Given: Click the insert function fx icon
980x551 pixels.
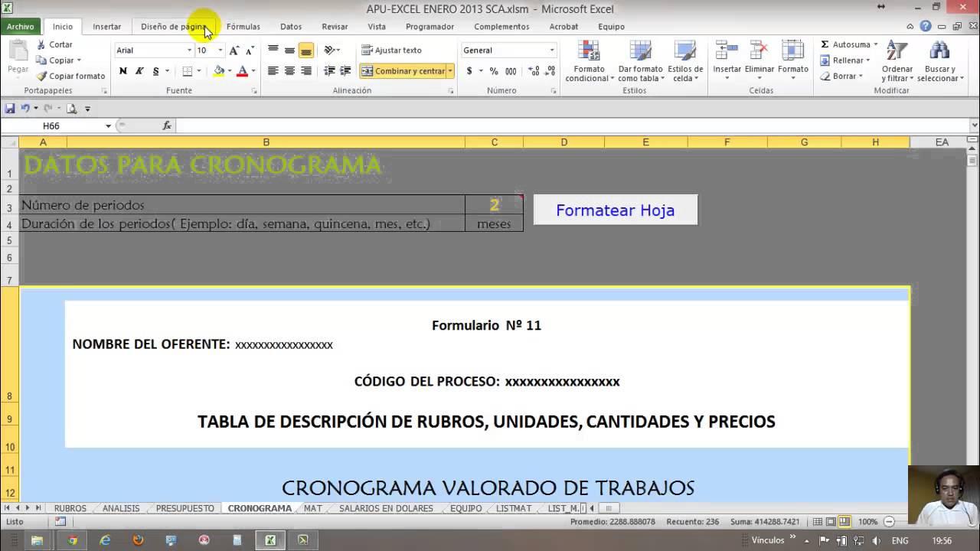Looking at the screenshot, I should 167,126.
